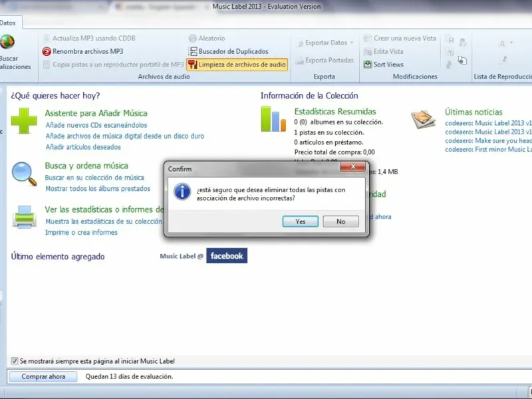Click the music note playlist icon
532x399 pixels.
pyautogui.click(x=502, y=43)
